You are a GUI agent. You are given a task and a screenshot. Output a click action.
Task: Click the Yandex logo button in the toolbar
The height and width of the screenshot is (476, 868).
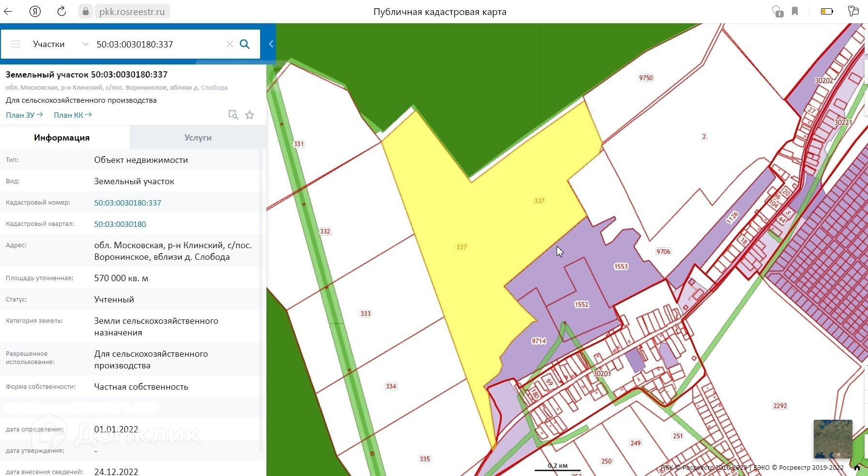(35, 12)
